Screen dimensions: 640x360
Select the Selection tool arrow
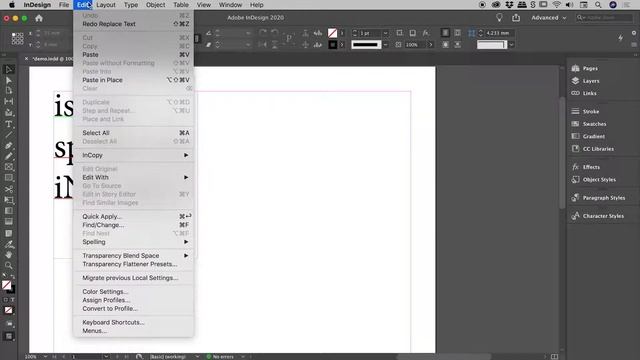[x=9, y=69]
